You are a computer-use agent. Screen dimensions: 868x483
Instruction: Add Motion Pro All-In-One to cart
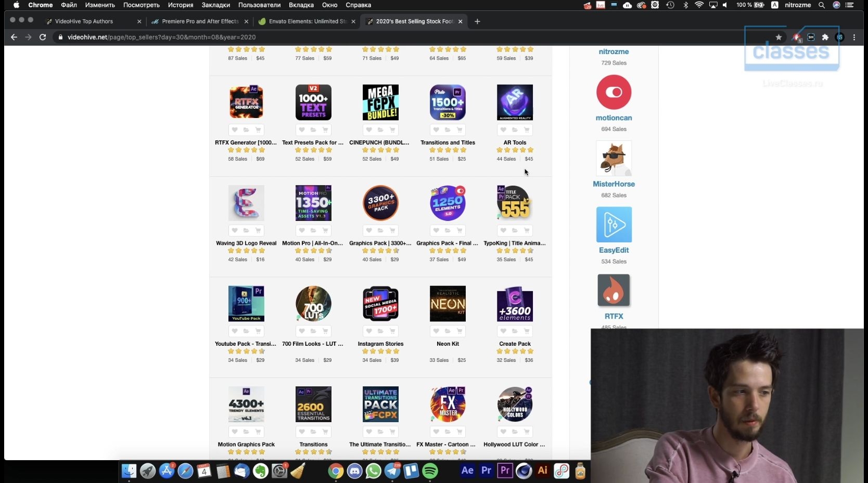click(x=325, y=230)
